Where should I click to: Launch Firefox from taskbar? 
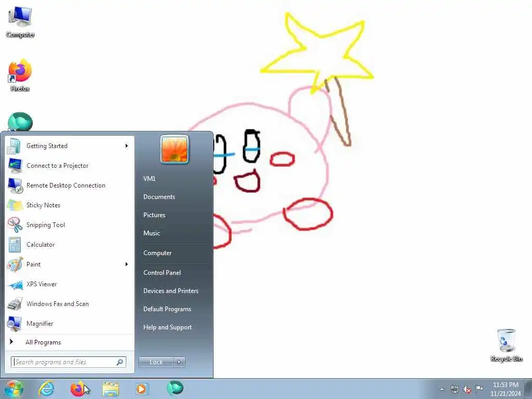78,389
